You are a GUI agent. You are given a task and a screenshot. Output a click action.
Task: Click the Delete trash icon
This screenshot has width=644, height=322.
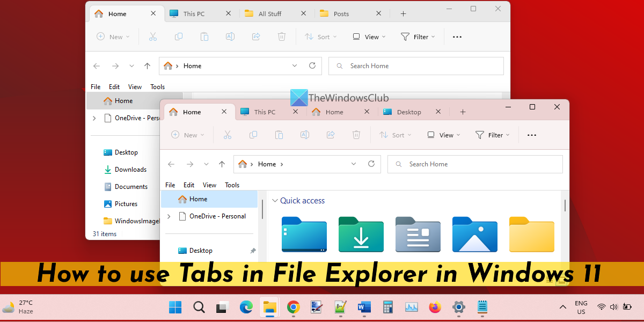point(356,135)
